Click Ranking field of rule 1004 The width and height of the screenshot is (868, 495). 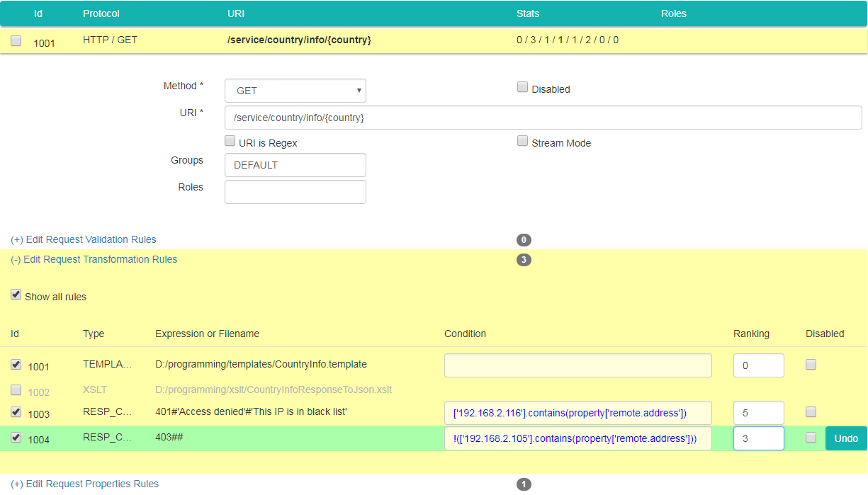coord(758,438)
